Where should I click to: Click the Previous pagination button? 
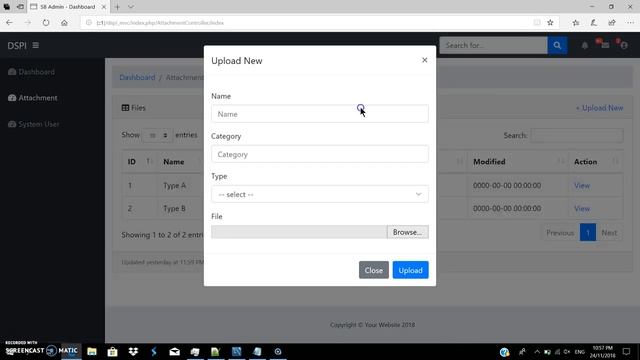coord(560,233)
